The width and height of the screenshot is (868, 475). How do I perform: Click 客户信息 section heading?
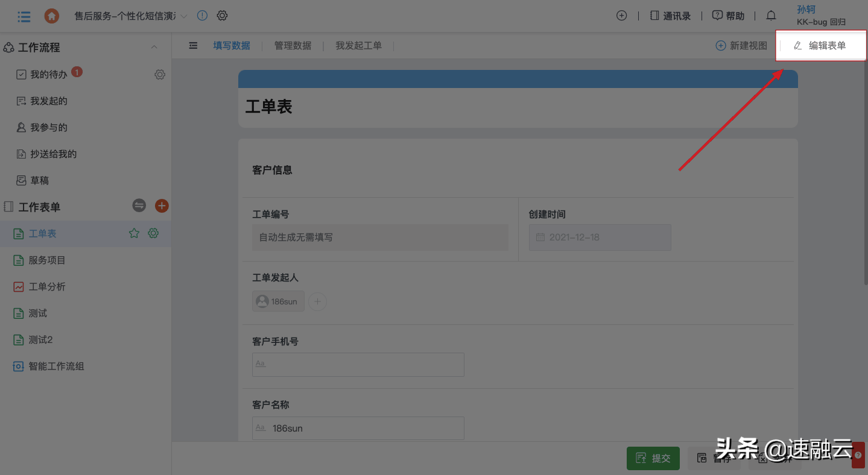click(272, 170)
